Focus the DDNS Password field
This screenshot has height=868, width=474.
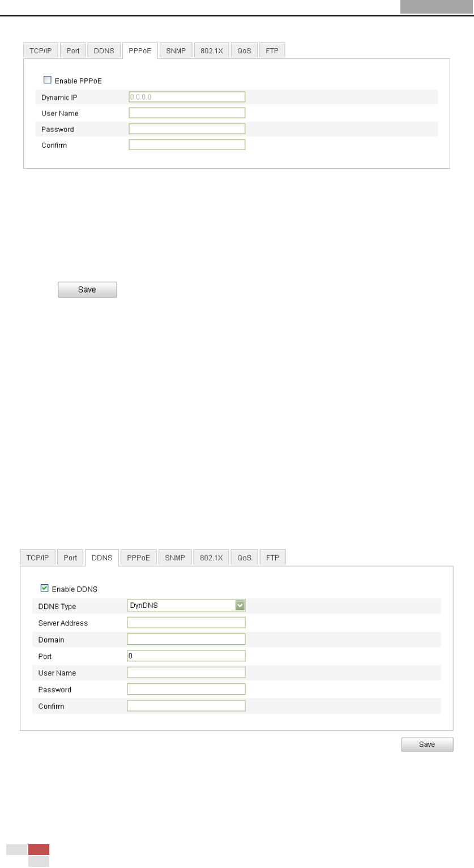click(x=186, y=689)
